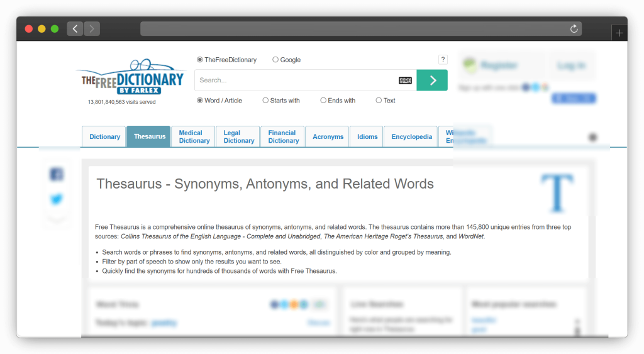Click the Register link

coord(499,65)
